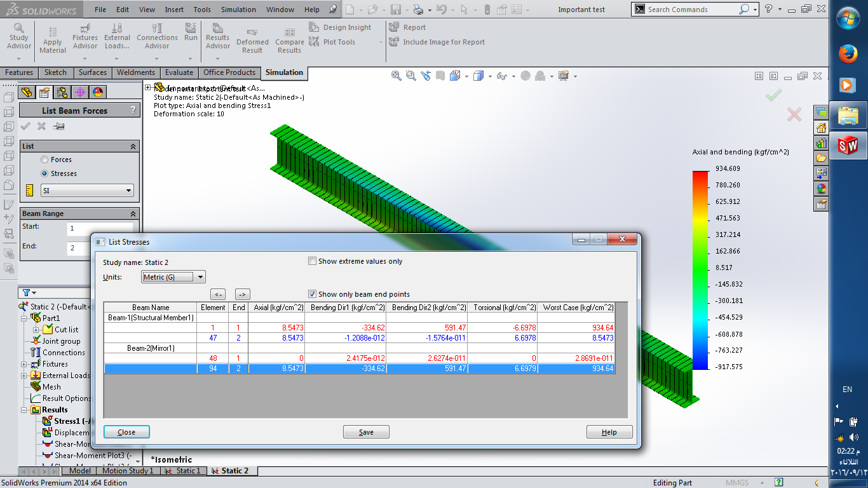Switch to Motion Study 1 tab
Viewport: 868px width, 488px height.
coord(127,471)
